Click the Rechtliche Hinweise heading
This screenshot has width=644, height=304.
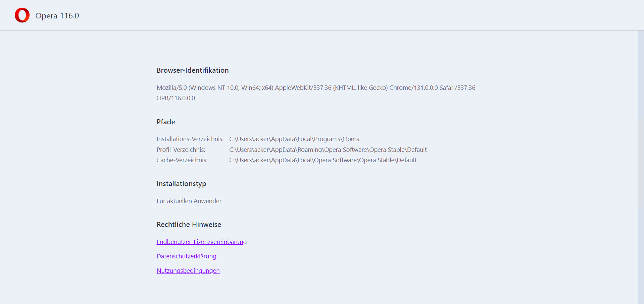pos(189,225)
